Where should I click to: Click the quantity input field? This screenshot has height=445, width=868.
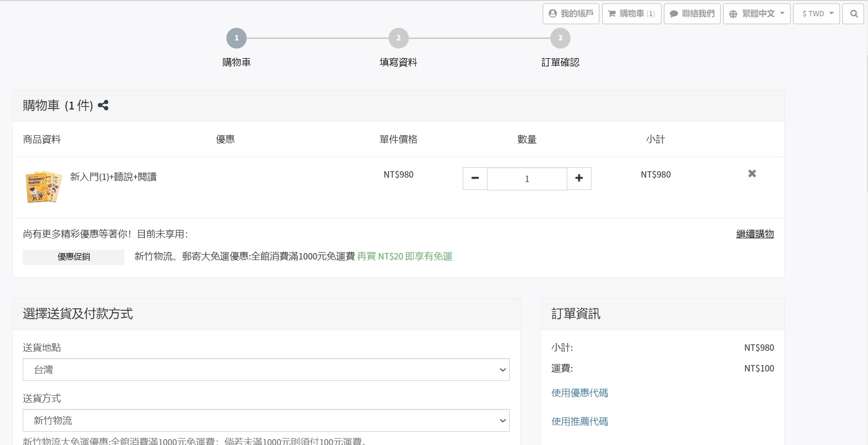click(526, 179)
